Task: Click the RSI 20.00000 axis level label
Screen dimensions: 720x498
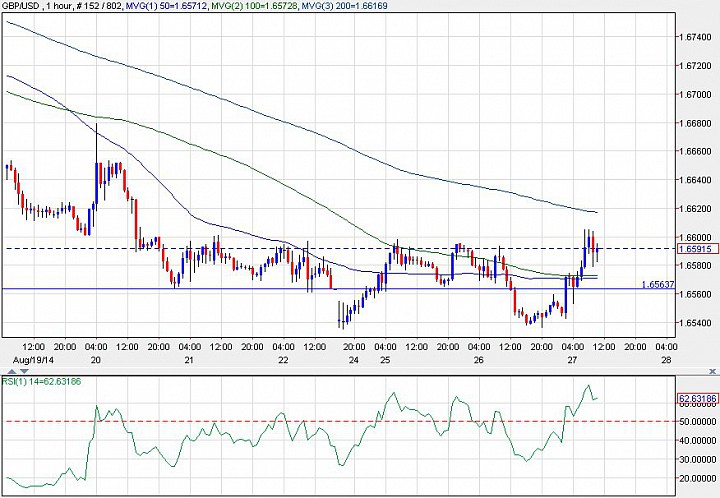Action: click(697, 479)
